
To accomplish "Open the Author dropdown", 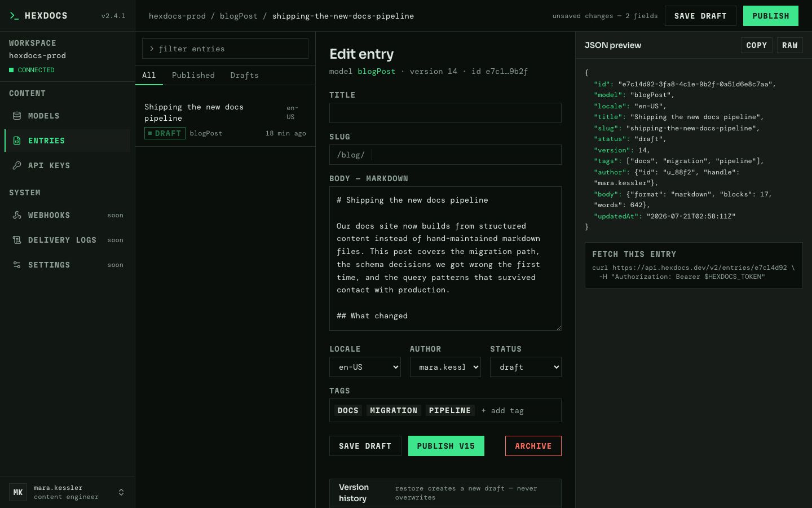I will [445, 367].
